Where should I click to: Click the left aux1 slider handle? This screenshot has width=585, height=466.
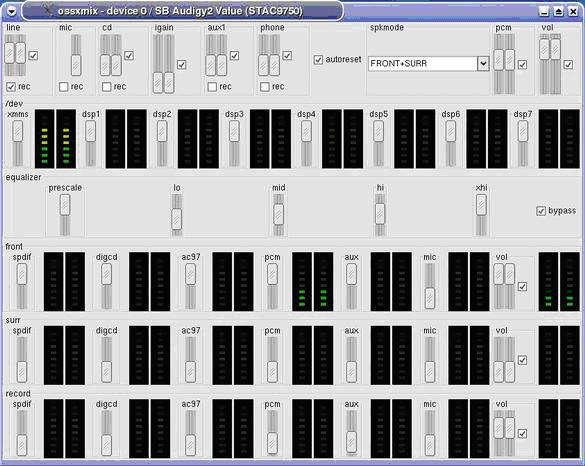[210, 65]
